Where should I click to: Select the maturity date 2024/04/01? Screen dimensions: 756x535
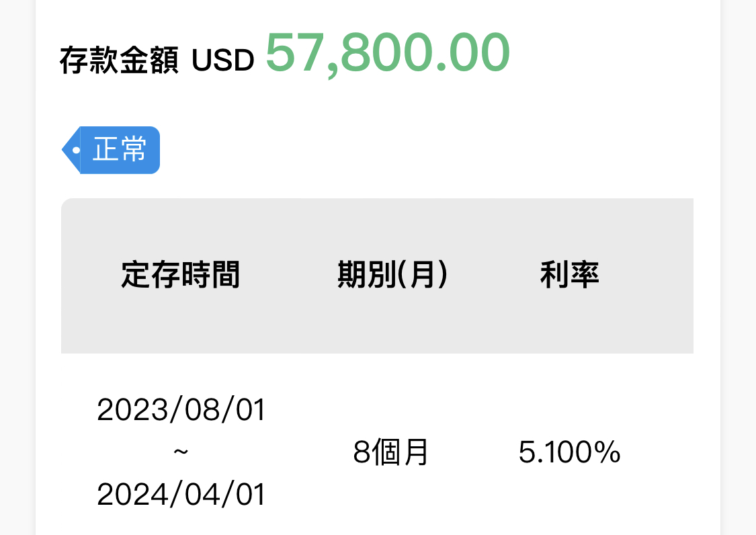181,495
